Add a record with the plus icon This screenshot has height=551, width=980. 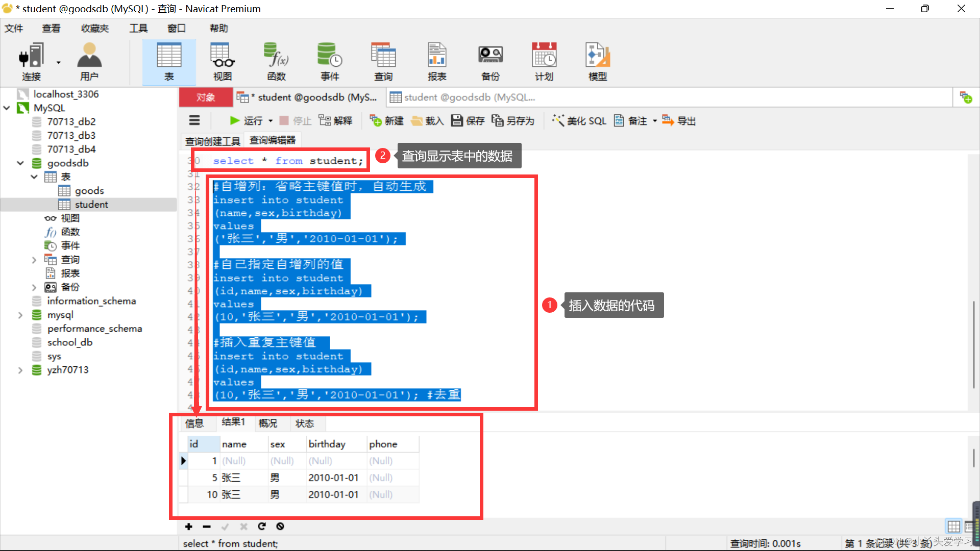[x=189, y=527]
